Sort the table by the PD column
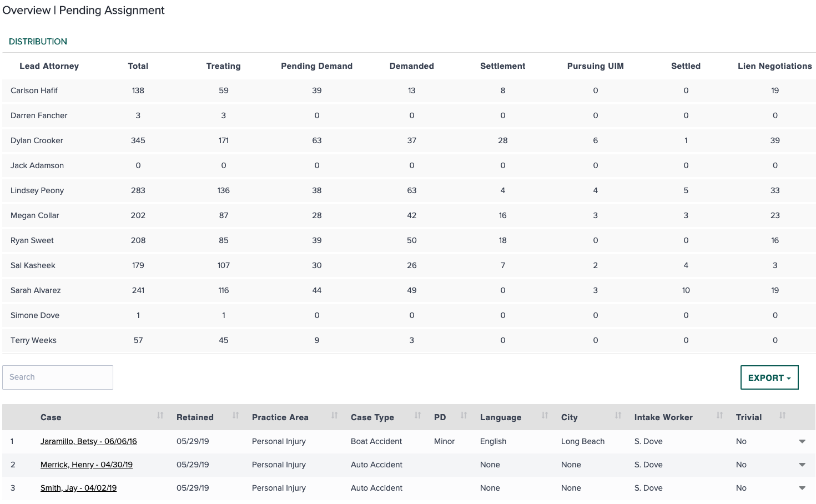The width and height of the screenshot is (816, 504). click(x=464, y=416)
